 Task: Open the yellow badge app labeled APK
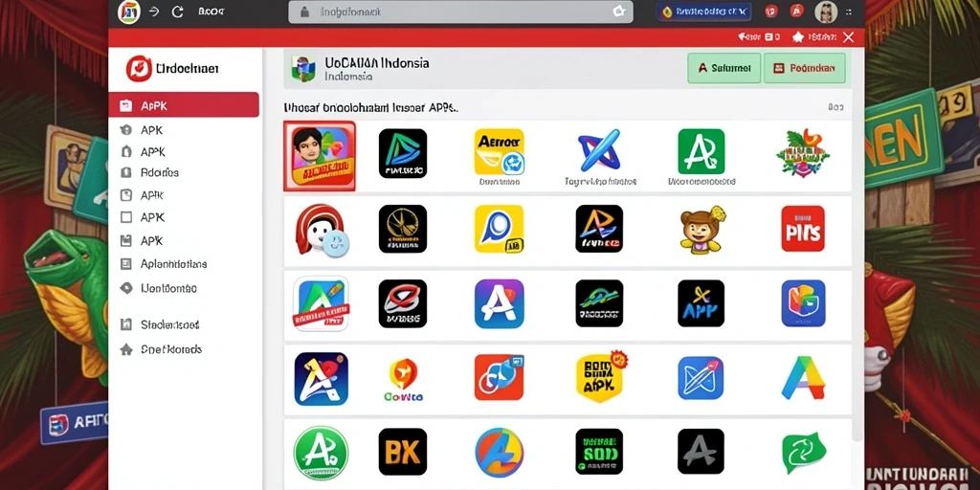601,377
